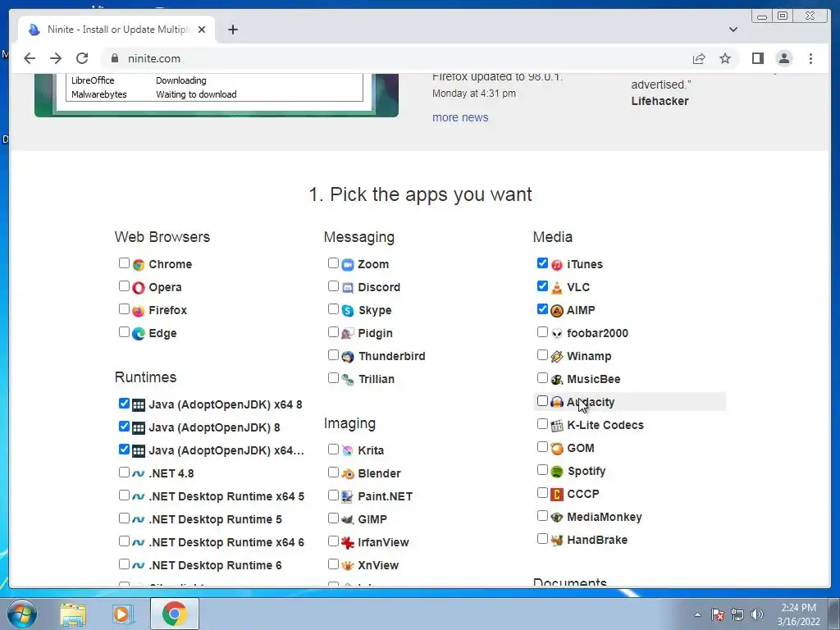The height and width of the screenshot is (630, 840).
Task: Click the Action Center flag tray icon
Action: (717, 614)
